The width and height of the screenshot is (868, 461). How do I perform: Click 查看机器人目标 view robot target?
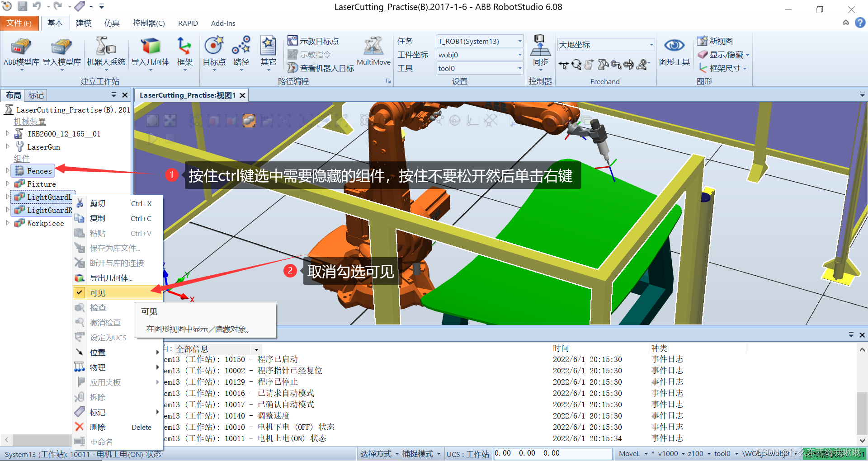click(x=321, y=68)
